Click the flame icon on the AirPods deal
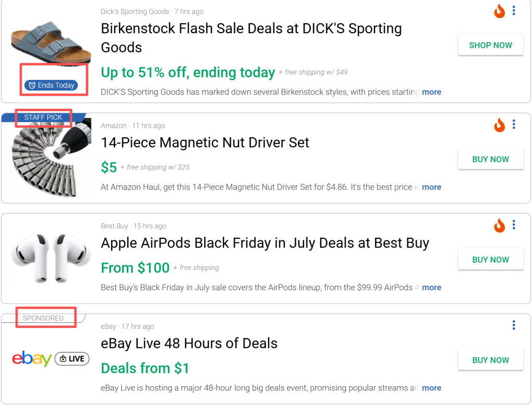This screenshot has height=407, width=532. [x=499, y=225]
